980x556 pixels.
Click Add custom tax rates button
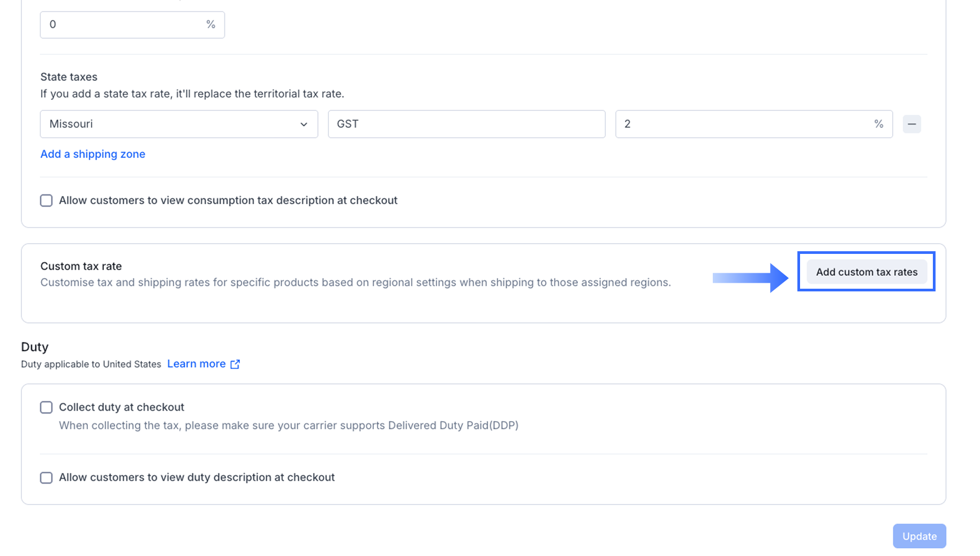866,272
